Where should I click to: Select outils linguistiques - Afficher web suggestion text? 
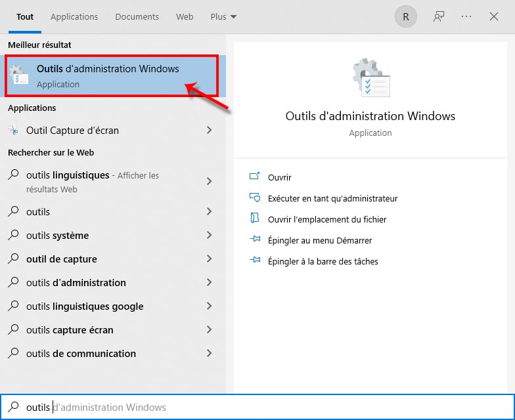click(x=93, y=182)
